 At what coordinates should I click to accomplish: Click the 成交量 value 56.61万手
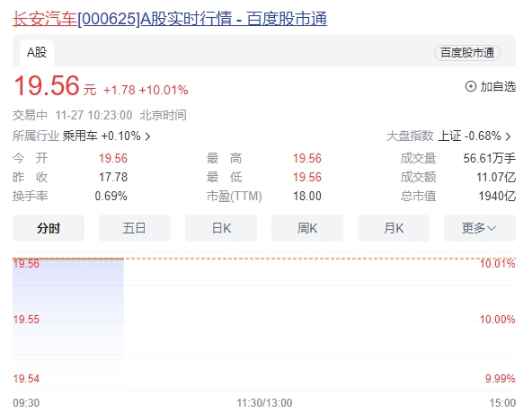(490, 158)
